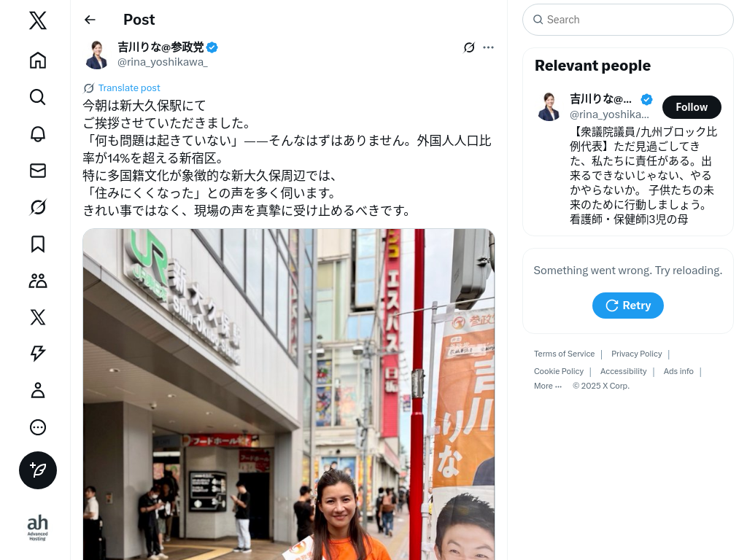Open Explore with magnifier sidebar icon

[38, 97]
